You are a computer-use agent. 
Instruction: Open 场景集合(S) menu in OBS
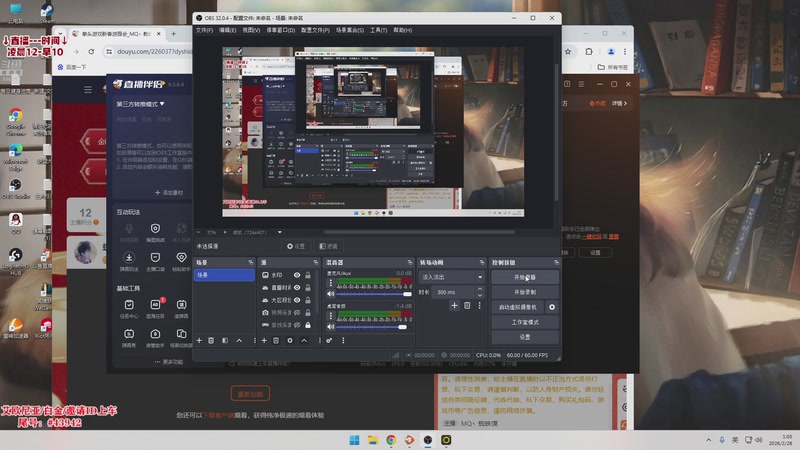tap(350, 30)
